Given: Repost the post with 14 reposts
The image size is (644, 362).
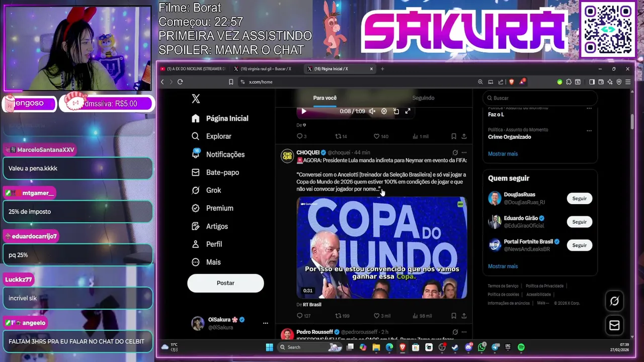Looking at the screenshot, I should (341, 136).
